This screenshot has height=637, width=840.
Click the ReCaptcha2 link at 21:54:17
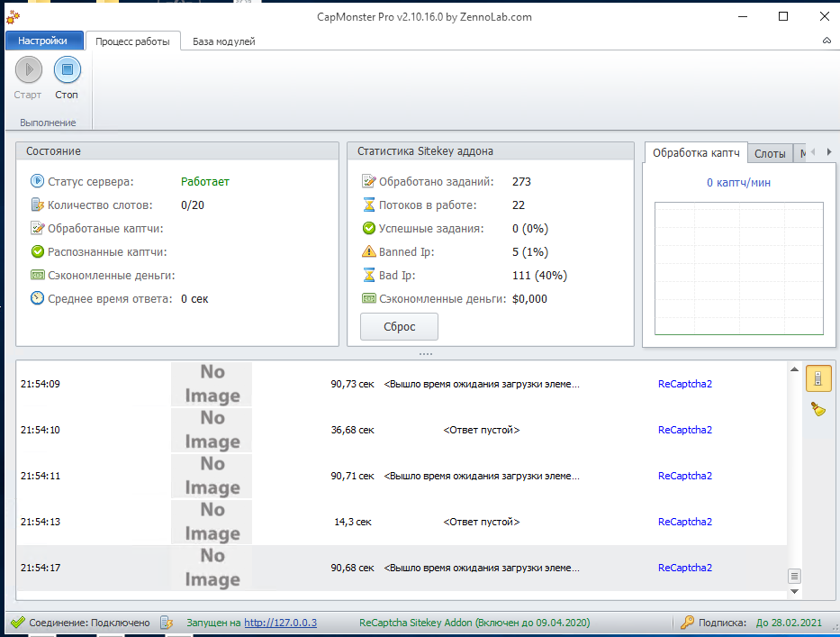click(684, 568)
